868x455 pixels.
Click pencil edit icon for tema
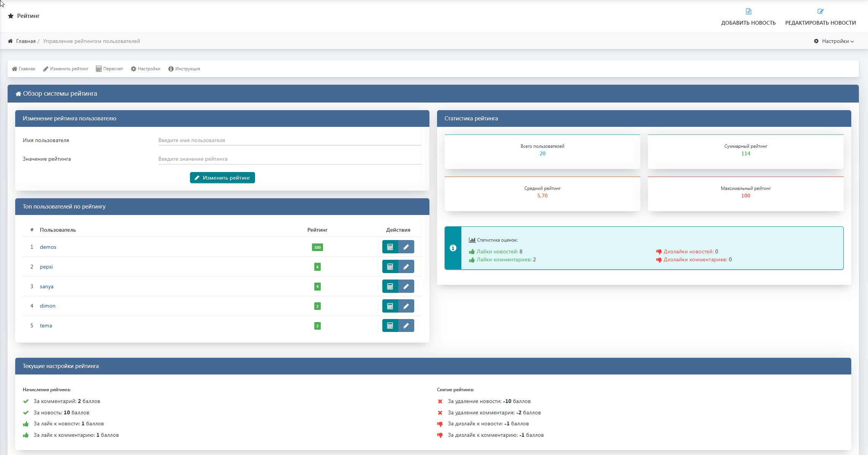(406, 325)
